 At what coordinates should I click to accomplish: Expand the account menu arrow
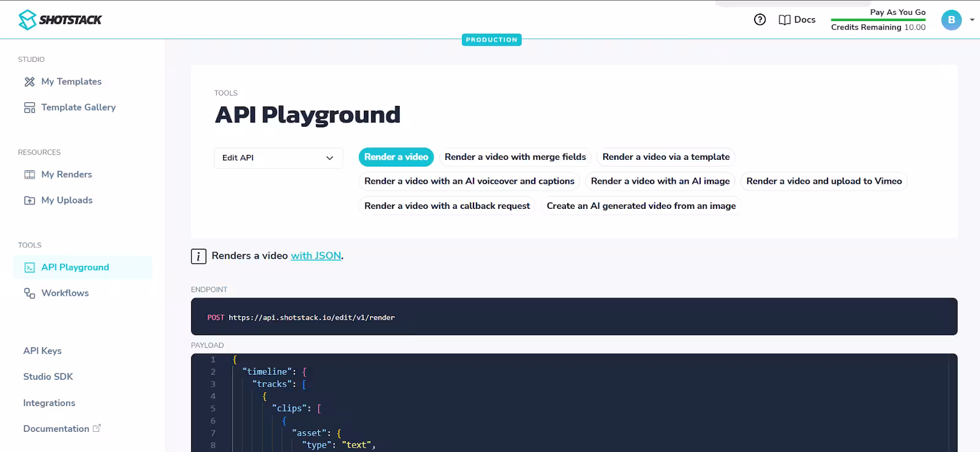(x=972, y=20)
